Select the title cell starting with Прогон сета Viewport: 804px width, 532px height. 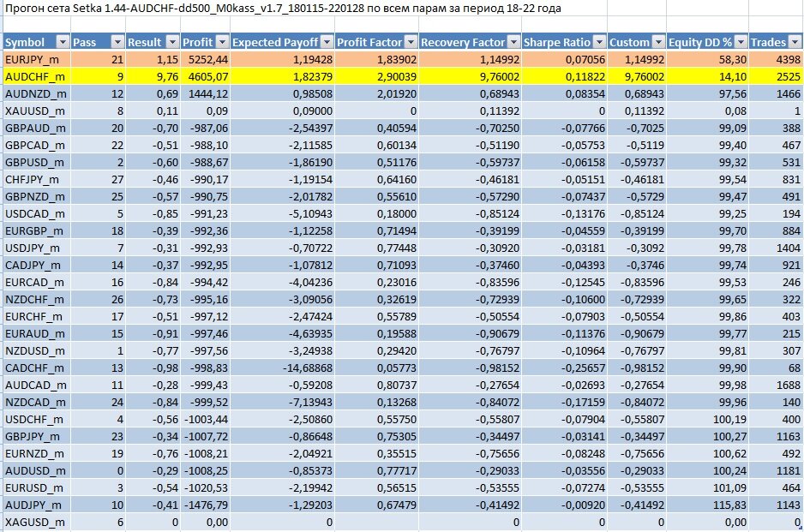pyautogui.click(x=283, y=9)
